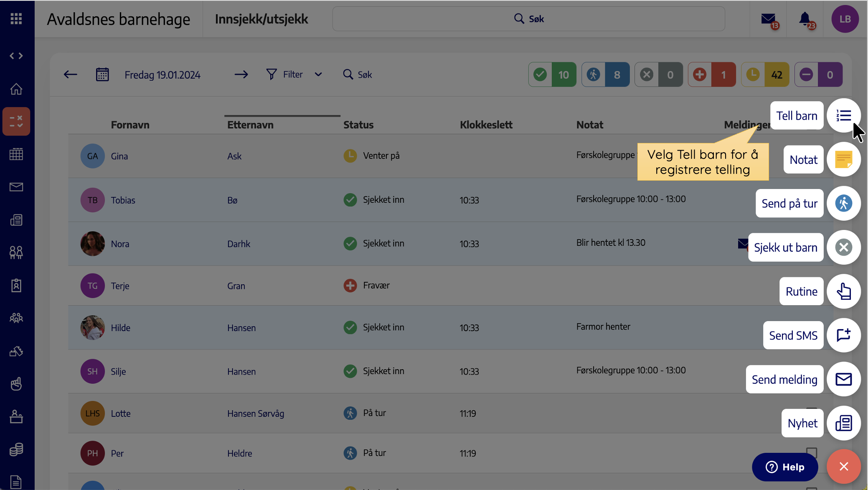Filter by on-trip count 8
Screen dimensions: 868x490
coord(606,74)
